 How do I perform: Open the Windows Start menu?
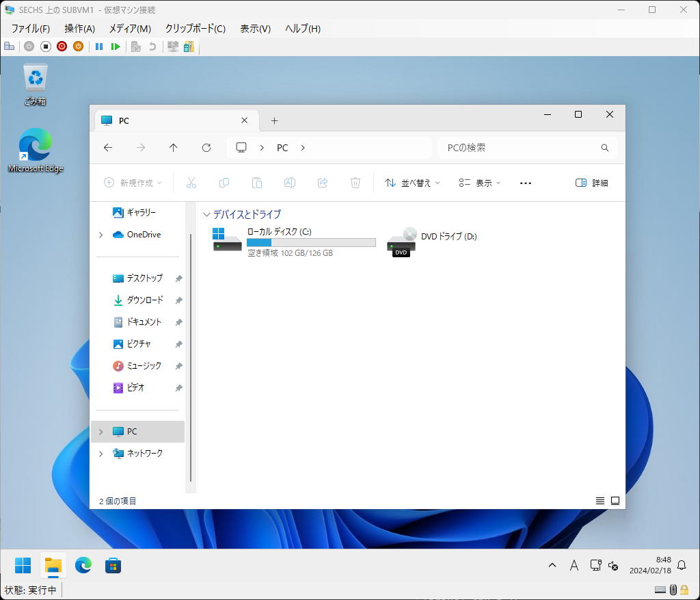(23, 566)
